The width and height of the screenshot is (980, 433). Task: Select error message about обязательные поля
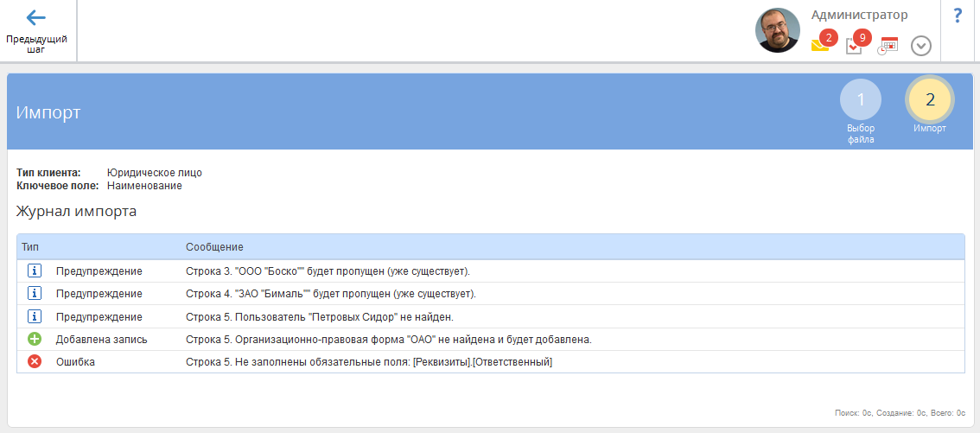click(369, 362)
